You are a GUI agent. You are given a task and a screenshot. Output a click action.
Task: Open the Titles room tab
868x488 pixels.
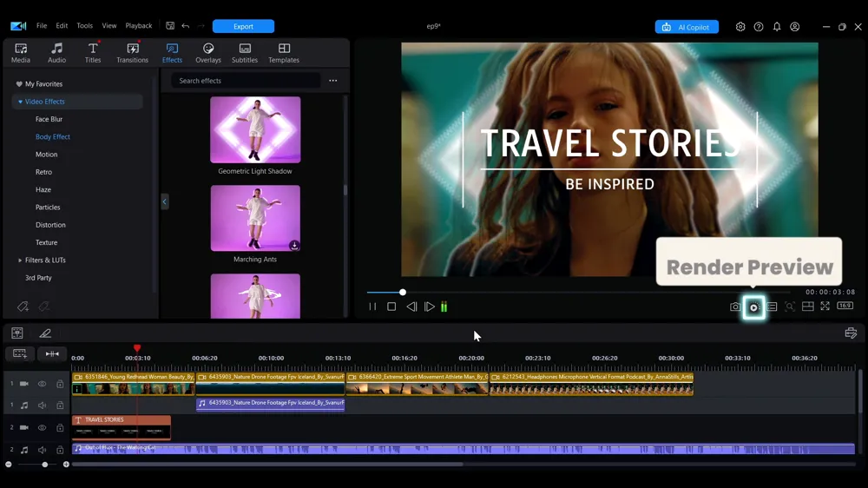pyautogui.click(x=93, y=53)
